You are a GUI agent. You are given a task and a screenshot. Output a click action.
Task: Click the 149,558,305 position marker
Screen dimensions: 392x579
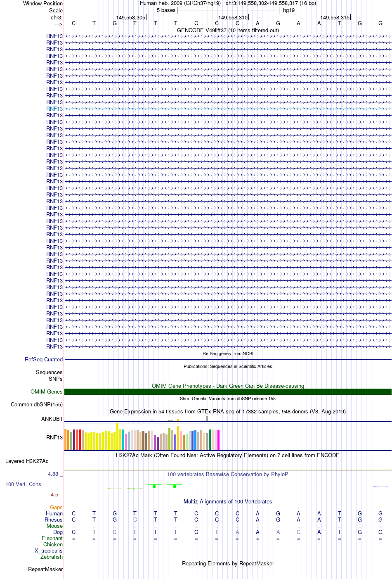tap(131, 17)
